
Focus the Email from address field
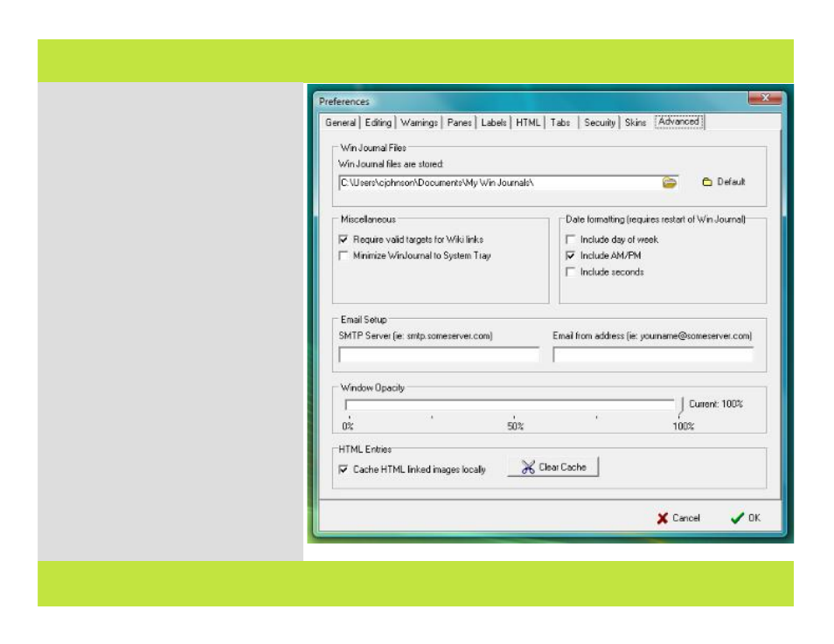pos(653,355)
